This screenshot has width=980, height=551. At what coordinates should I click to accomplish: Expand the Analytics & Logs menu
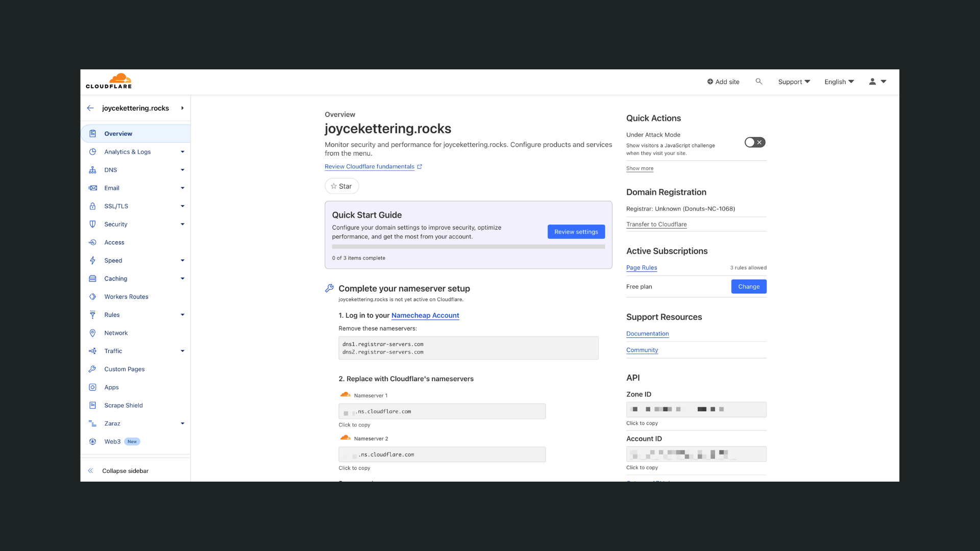(x=182, y=152)
